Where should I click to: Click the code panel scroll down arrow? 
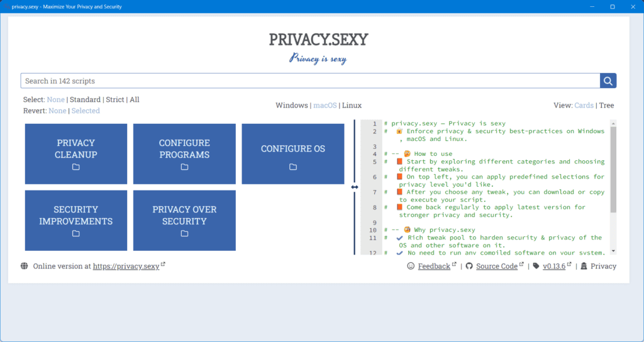point(613,251)
